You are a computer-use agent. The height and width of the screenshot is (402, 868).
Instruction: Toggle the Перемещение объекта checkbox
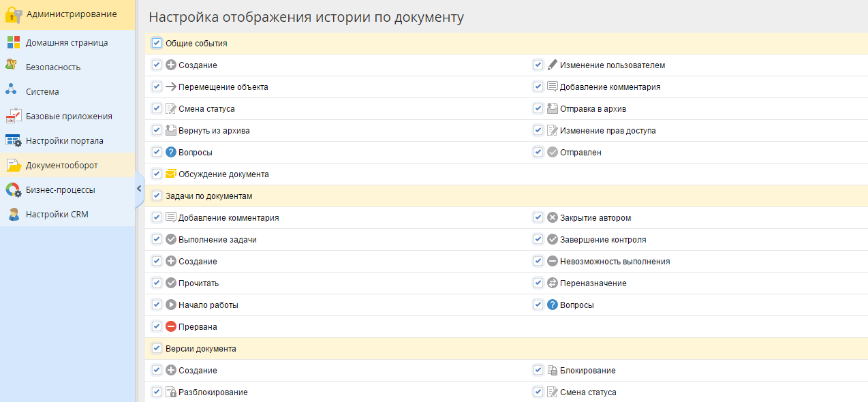pos(157,87)
